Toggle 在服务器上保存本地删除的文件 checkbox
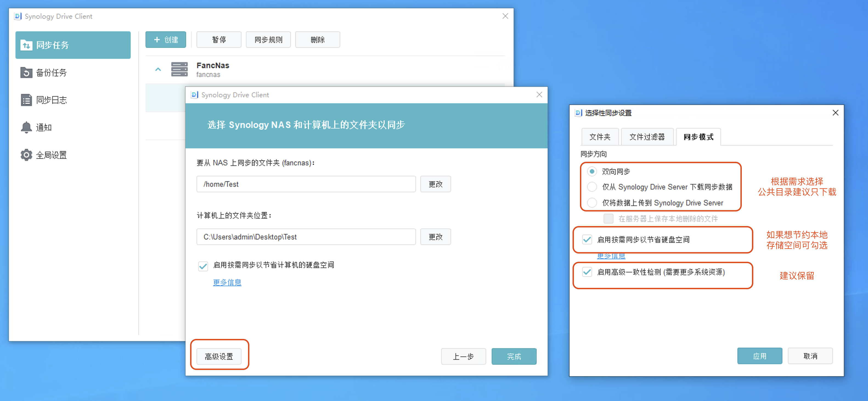 click(608, 219)
